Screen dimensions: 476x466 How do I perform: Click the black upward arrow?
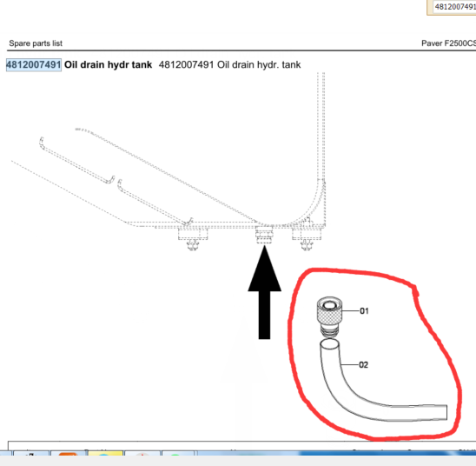tap(264, 292)
